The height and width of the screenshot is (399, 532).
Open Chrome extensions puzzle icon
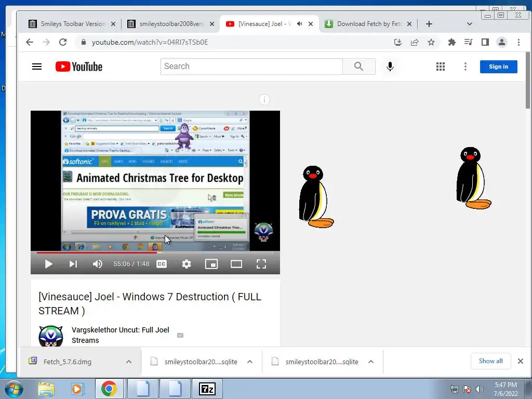pyautogui.click(x=451, y=42)
